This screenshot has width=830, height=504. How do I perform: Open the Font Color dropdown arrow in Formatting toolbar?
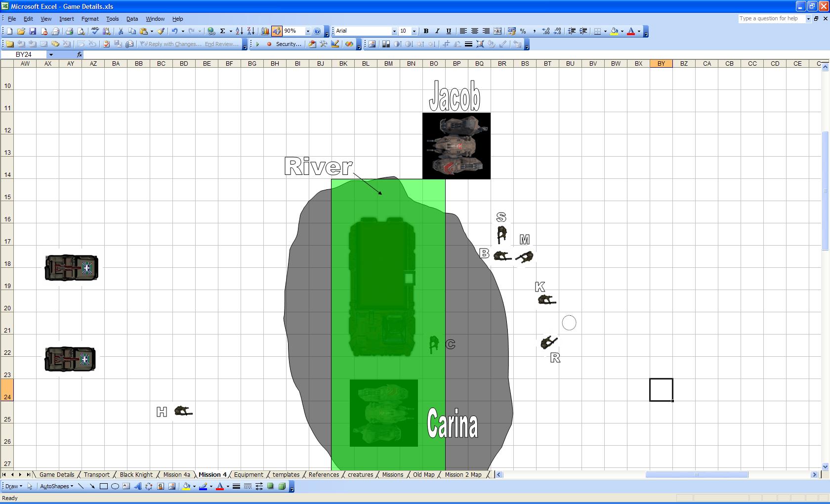639,31
